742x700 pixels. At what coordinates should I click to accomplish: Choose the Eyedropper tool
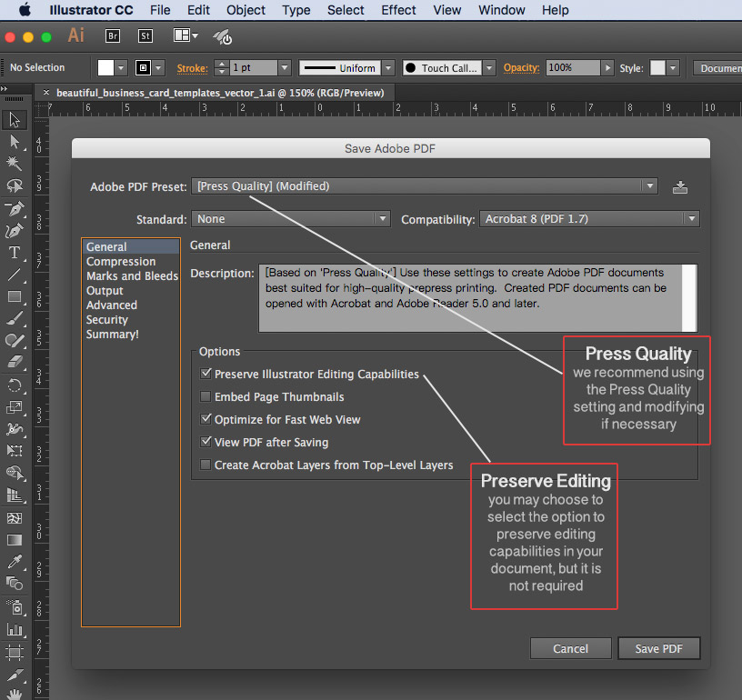[x=15, y=561]
